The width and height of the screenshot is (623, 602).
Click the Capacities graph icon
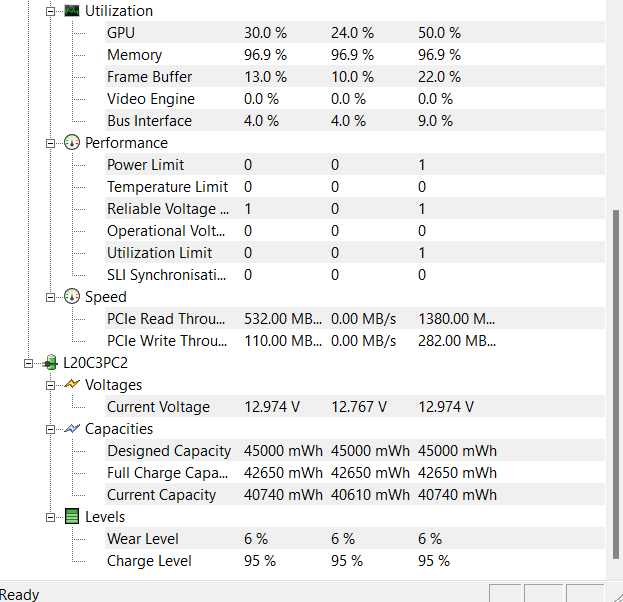tap(72, 429)
